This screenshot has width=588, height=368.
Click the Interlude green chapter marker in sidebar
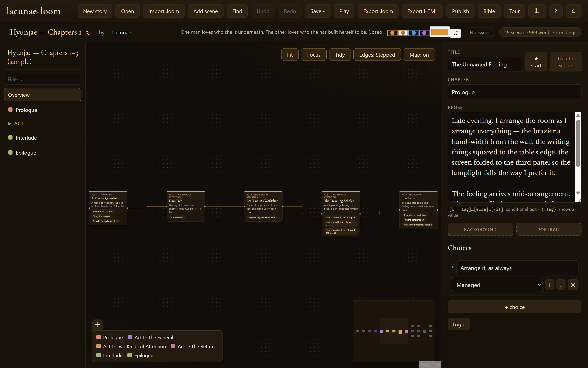pyautogui.click(x=10, y=138)
